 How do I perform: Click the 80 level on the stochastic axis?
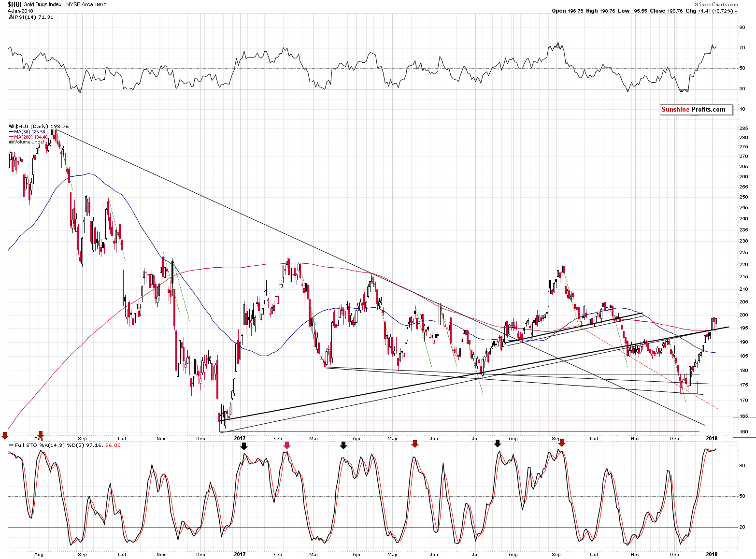pos(742,466)
